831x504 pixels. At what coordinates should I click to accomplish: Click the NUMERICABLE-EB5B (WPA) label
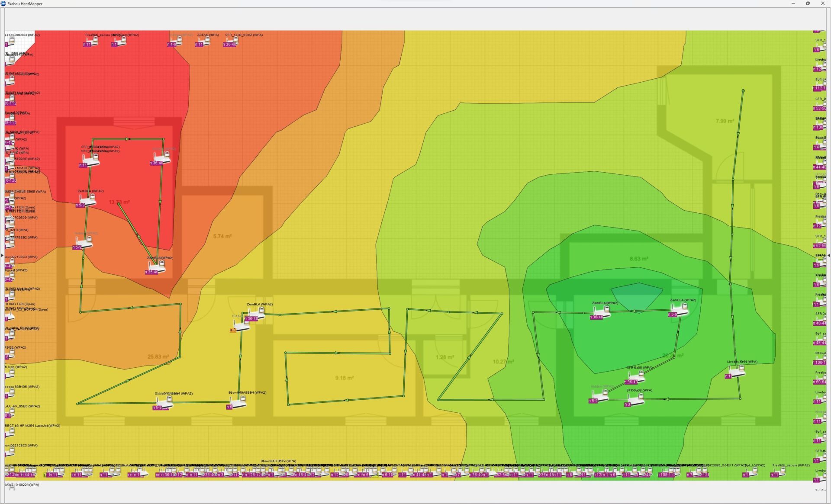(x=26, y=192)
